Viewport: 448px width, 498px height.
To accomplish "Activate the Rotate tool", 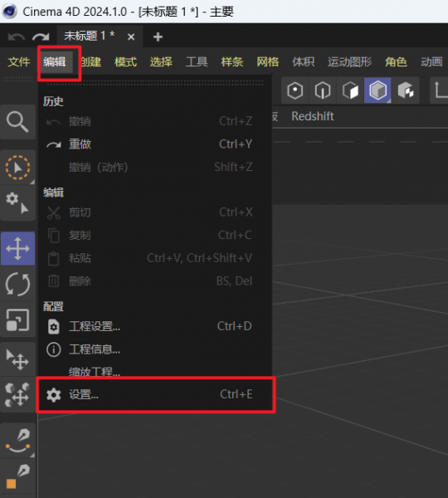I will point(17,284).
